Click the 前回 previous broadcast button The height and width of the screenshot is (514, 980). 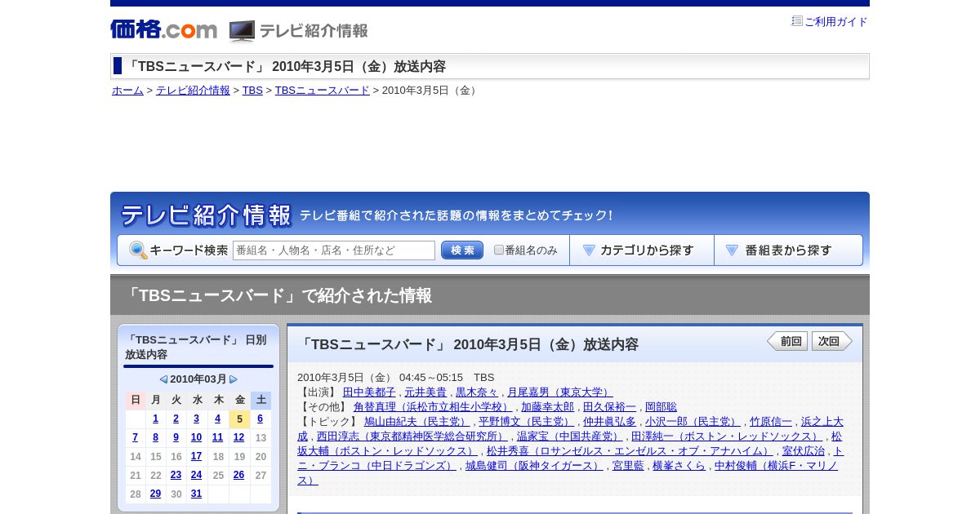787,341
